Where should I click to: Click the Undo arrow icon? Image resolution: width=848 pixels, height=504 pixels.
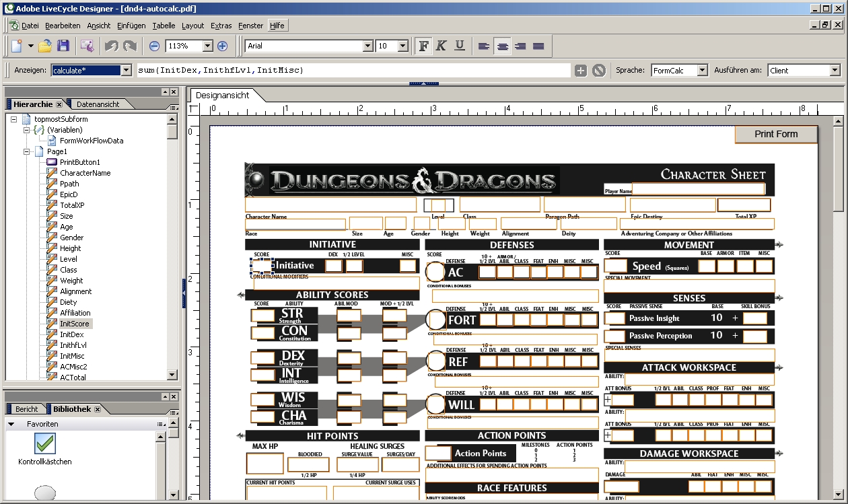click(111, 46)
